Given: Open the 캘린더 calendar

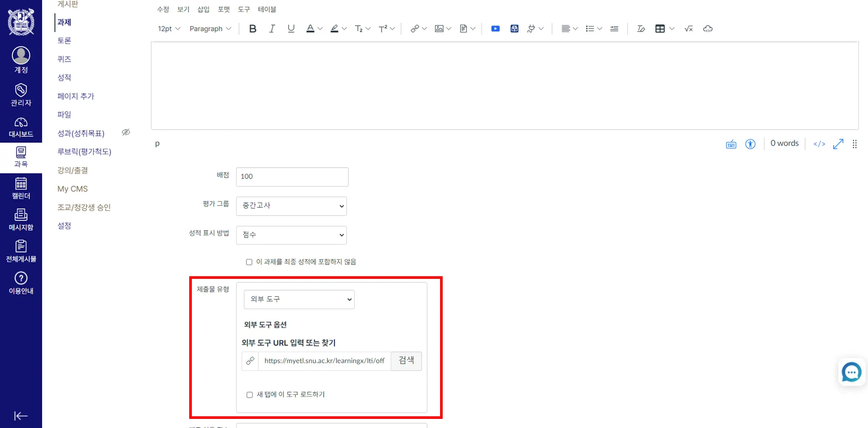Looking at the screenshot, I should [x=21, y=188].
